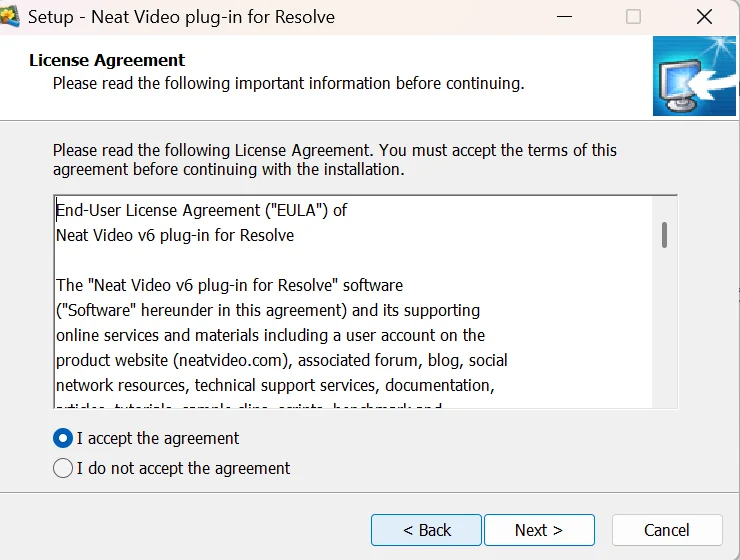This screenshot has height=560, width=740.
Task: Click the Next > button
Action: [x=539, y=530]
